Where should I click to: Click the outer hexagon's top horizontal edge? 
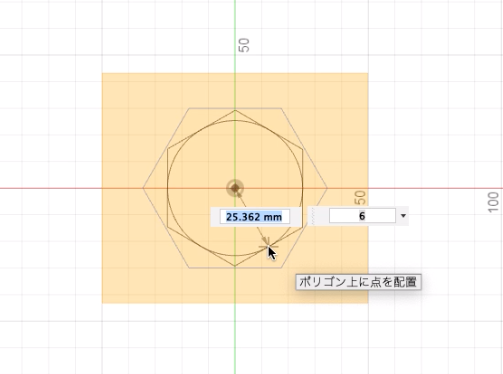click(x=235, y=108)
